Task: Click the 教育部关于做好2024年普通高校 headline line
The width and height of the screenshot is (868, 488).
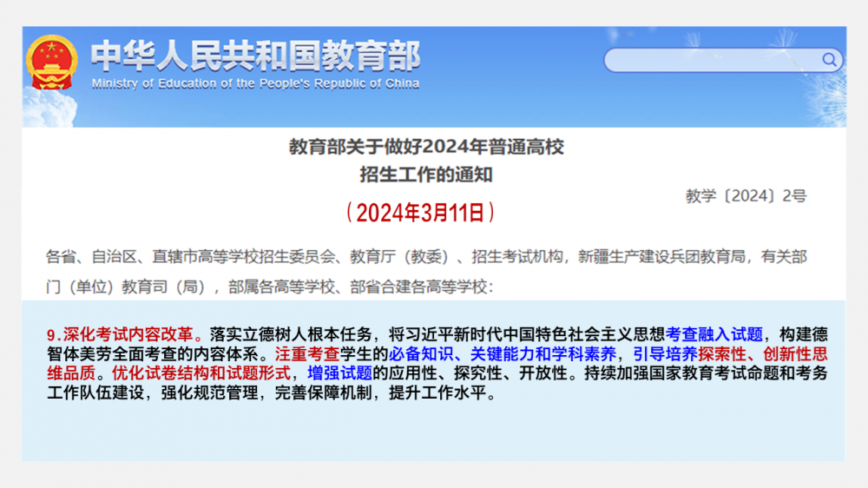Action: pyautogui.click(x=426, y=147)
